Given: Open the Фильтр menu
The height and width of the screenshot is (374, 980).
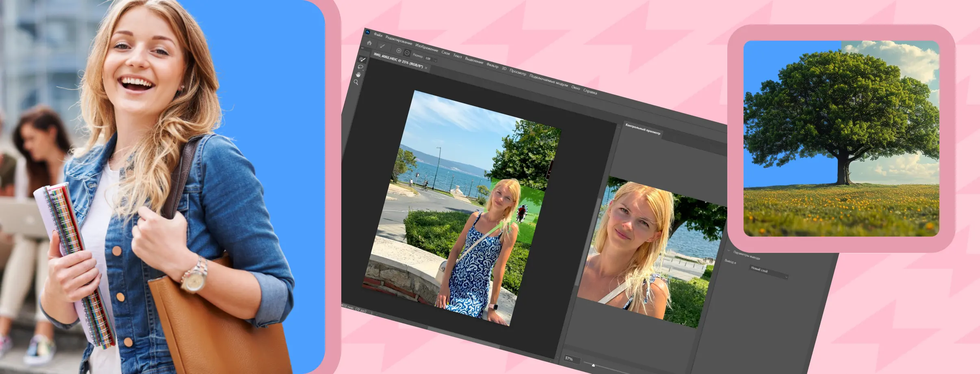Looking at the screenshot, I should (492, 65).
